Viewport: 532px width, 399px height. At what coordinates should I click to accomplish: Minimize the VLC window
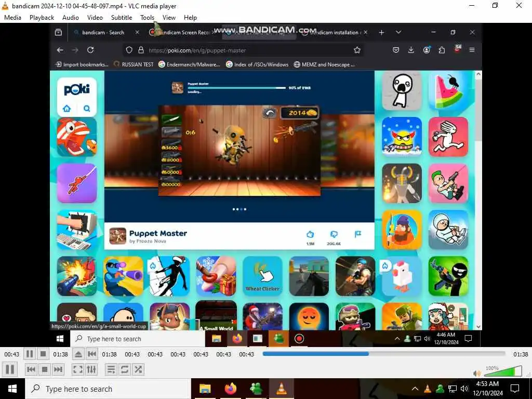point(472,5)
